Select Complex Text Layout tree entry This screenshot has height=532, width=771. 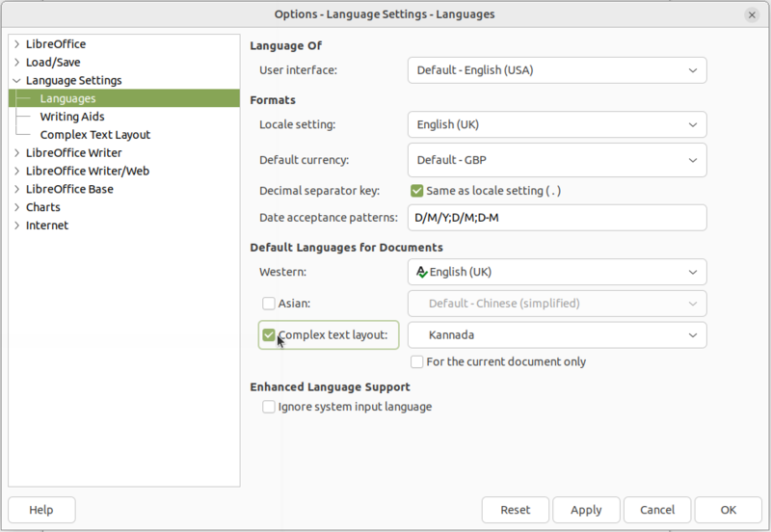point(95,135)
